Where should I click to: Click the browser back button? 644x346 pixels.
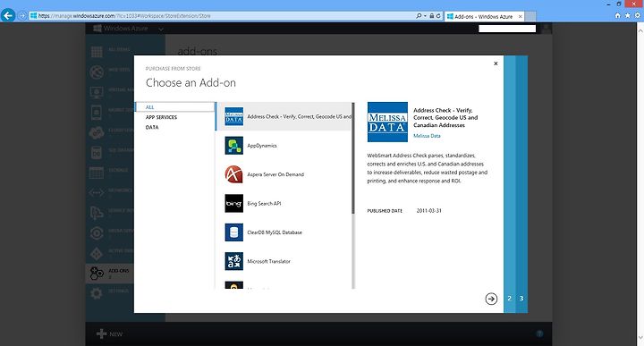click(x=8, y=15)
